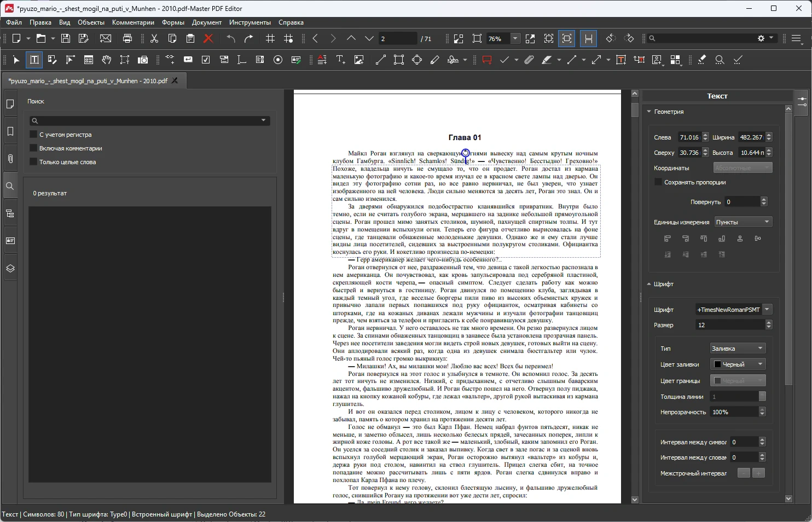The height and width of the screenshot is (522, 812).
Task: Toggle the 'Только целые слова' checkbox
Action: click(x=33, y=162)
